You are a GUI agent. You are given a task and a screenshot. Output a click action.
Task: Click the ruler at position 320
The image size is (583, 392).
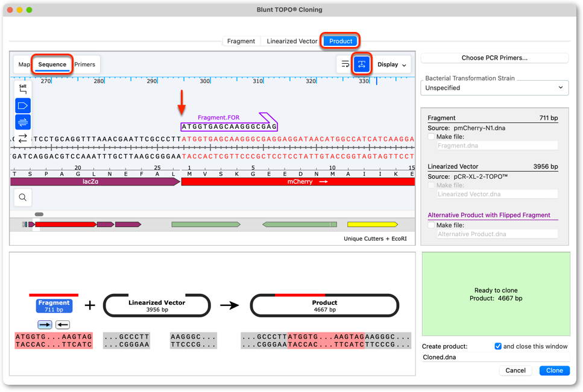311,81
